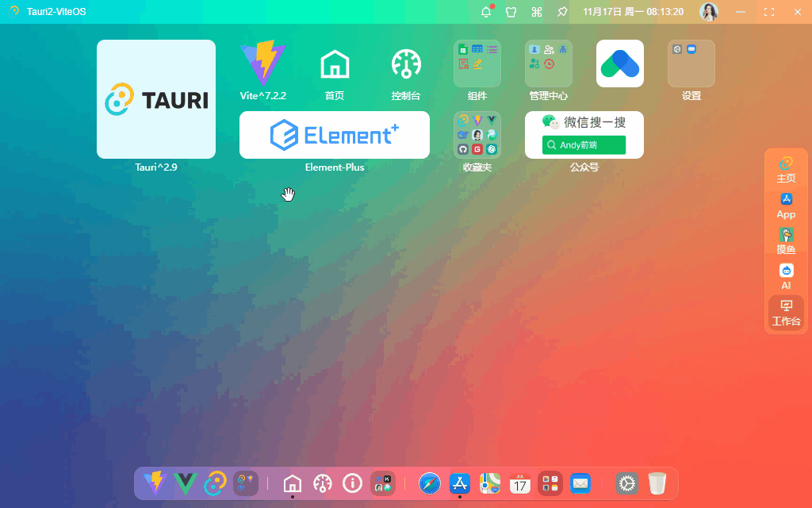Open the notification bell in the top bar
This screenshot has height=508, width=812.
coord(486,12)
